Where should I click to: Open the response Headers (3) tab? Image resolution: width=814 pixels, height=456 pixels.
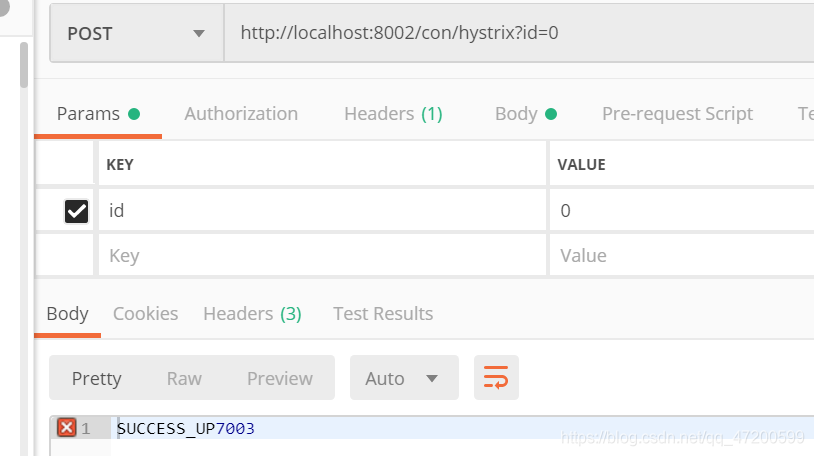tap(252, 314)
